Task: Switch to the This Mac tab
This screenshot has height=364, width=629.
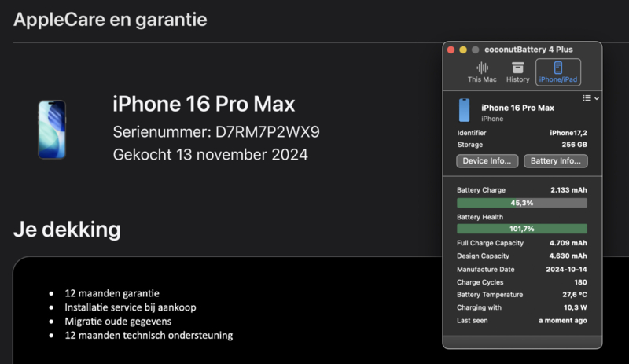Action: click(x=482, y=72)
